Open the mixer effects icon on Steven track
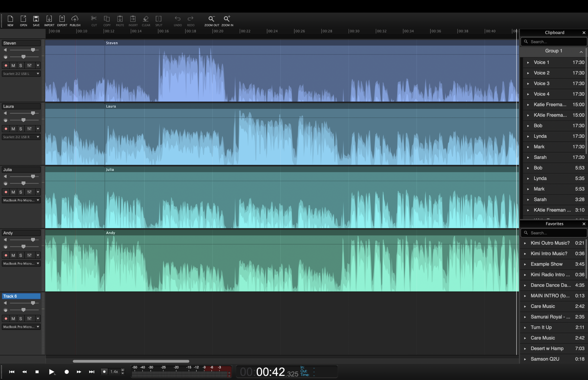 [x=29, y=65]
